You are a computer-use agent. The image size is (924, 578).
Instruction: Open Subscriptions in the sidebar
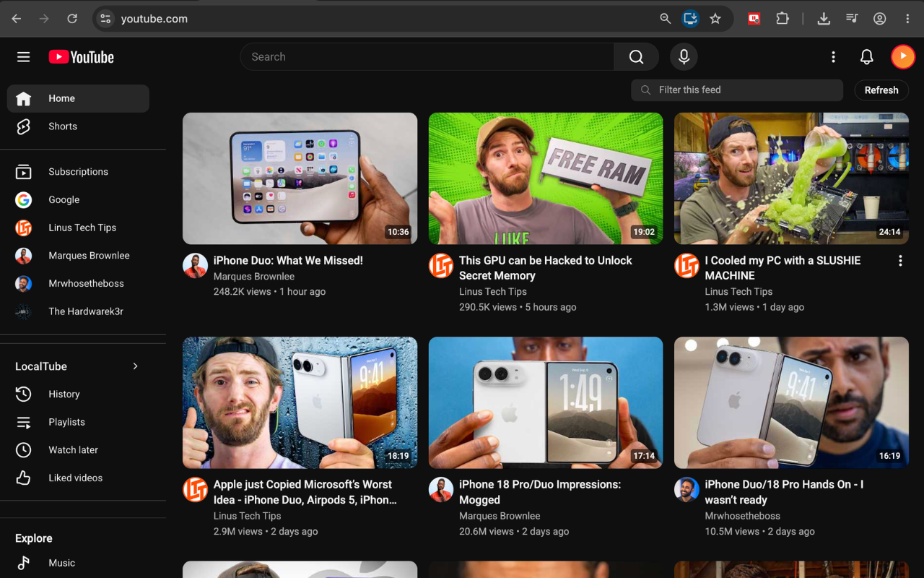(x=78, y=172)
